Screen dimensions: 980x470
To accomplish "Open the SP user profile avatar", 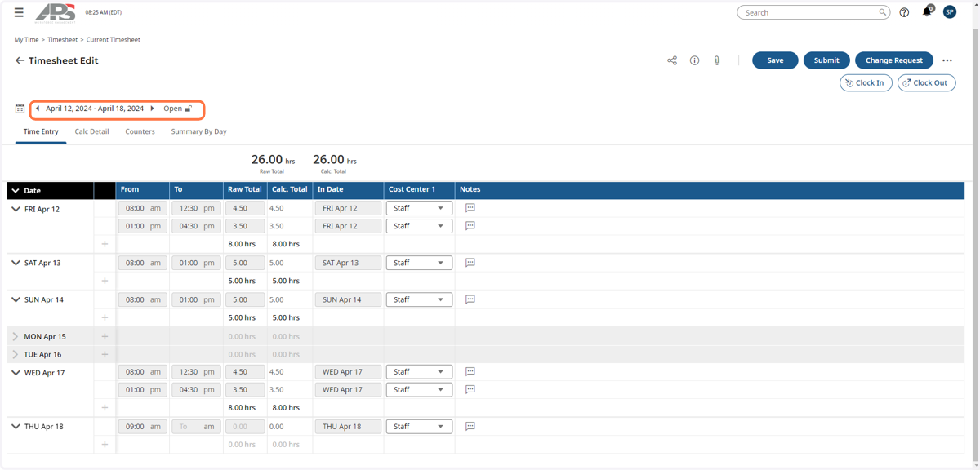I will 950,12.
